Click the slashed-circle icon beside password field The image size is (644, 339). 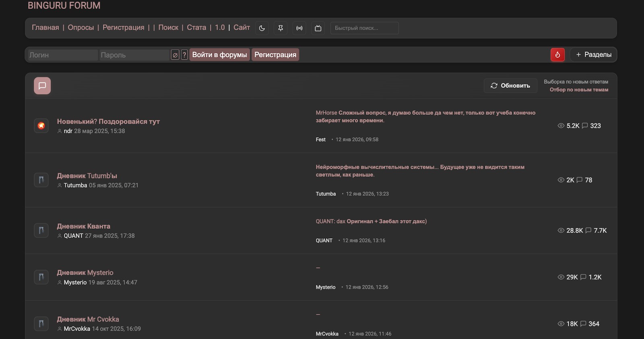pos(175,55)
